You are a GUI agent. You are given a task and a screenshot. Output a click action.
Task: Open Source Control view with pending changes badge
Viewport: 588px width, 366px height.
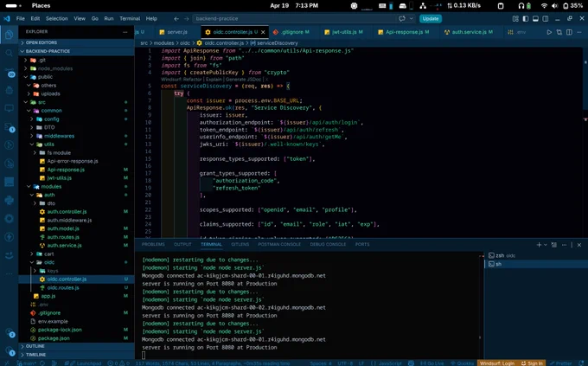[9, 71]
